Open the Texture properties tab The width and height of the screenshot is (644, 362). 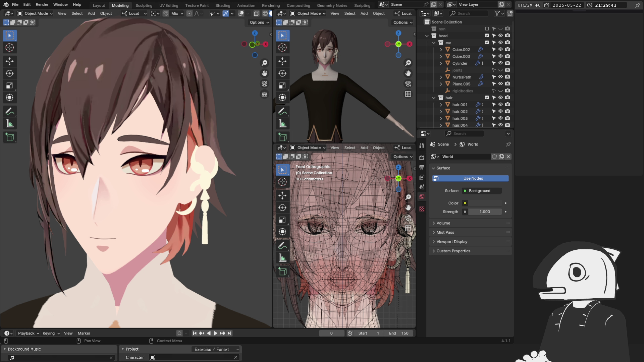coord(422,209)
